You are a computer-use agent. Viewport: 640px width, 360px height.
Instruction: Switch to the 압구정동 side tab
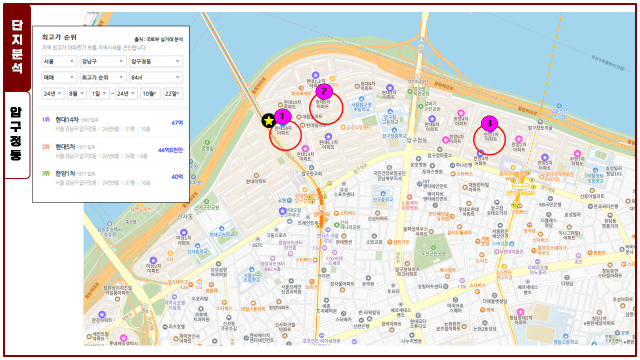[17, 135]
